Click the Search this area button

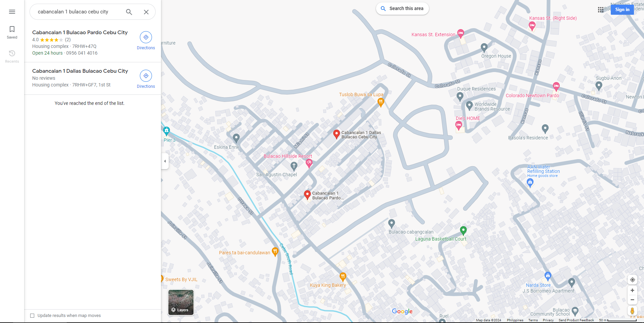pyautogui.click(x=402, y=9)
